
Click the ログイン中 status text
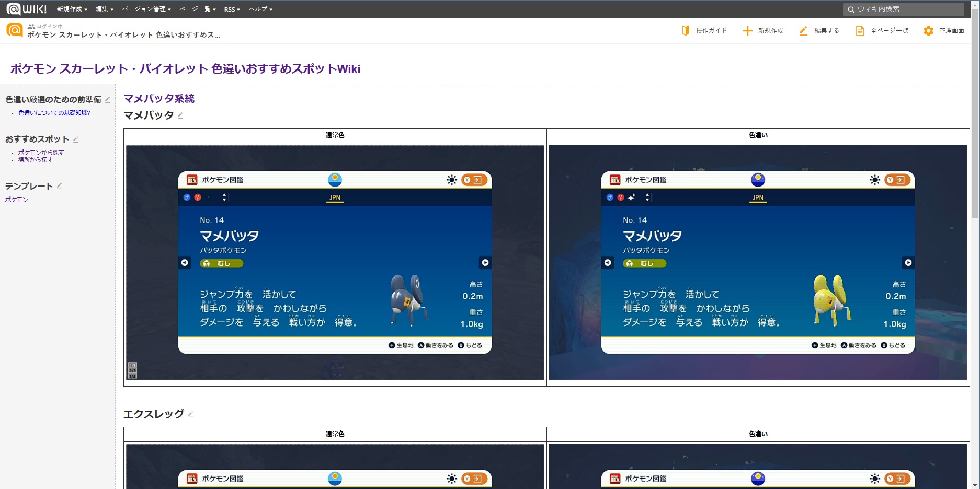coord(50,26)
